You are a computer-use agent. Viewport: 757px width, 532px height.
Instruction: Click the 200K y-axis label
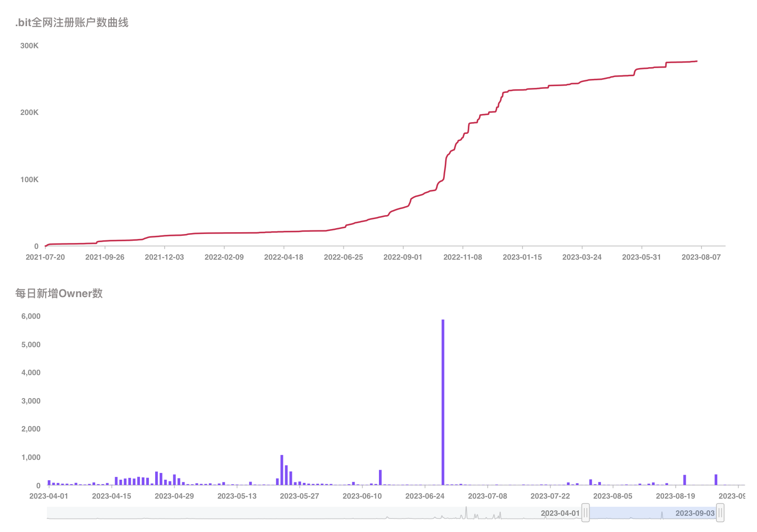[29, 112]
